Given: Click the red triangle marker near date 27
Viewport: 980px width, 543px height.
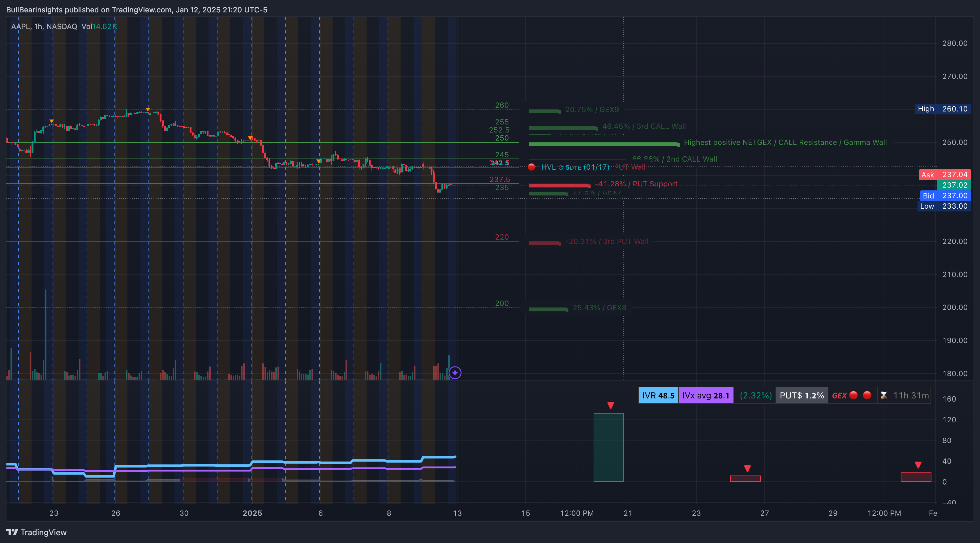Looking at the screenshot, I should 747,468.
